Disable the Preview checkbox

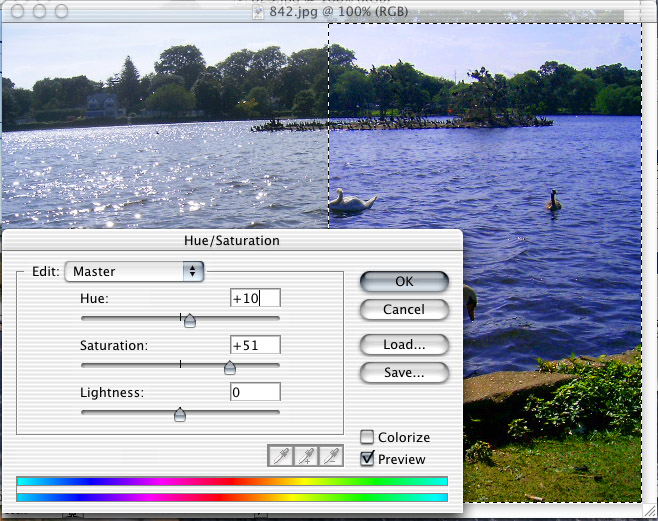pos(367,459)
